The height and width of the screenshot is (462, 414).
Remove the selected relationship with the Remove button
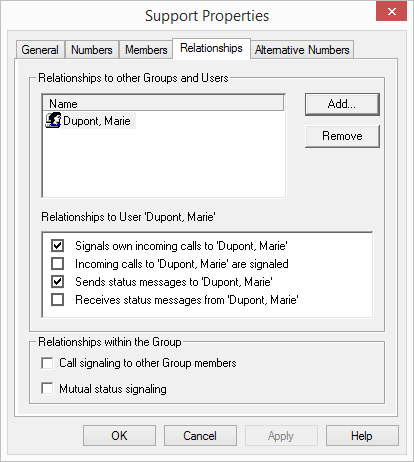[342, 136]
